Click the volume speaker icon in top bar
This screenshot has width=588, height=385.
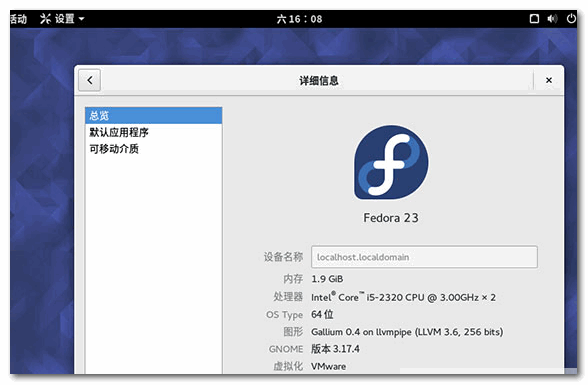point(552,19)
